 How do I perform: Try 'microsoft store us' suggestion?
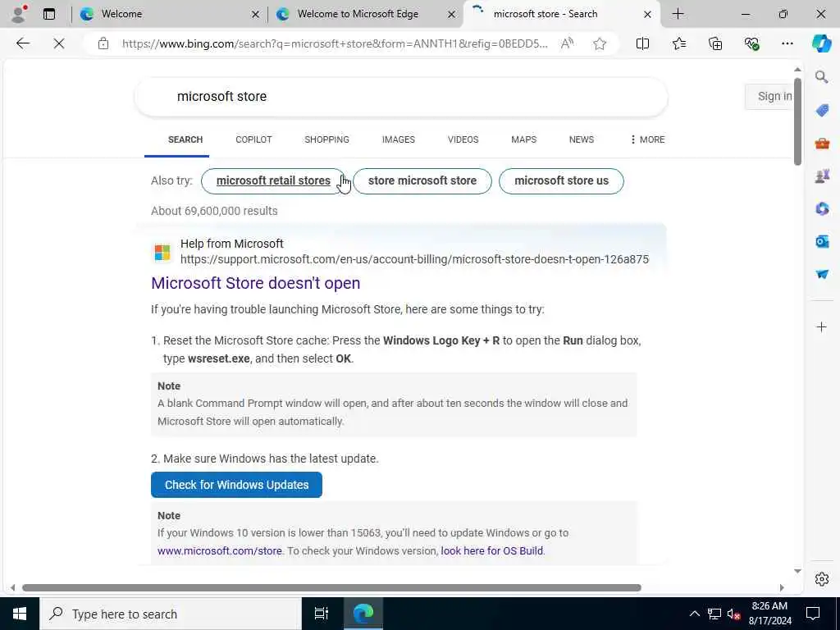pos(561,181)
